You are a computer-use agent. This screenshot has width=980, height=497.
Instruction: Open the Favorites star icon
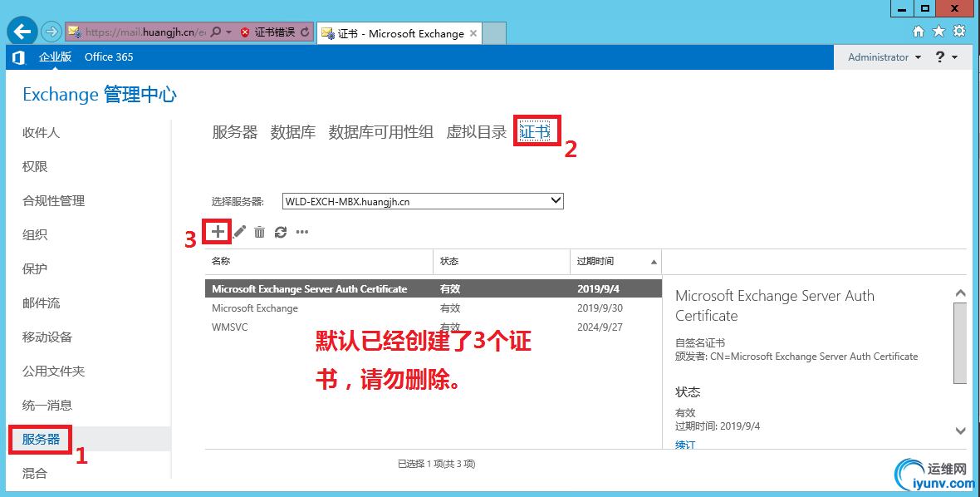(x=938, y=32)
